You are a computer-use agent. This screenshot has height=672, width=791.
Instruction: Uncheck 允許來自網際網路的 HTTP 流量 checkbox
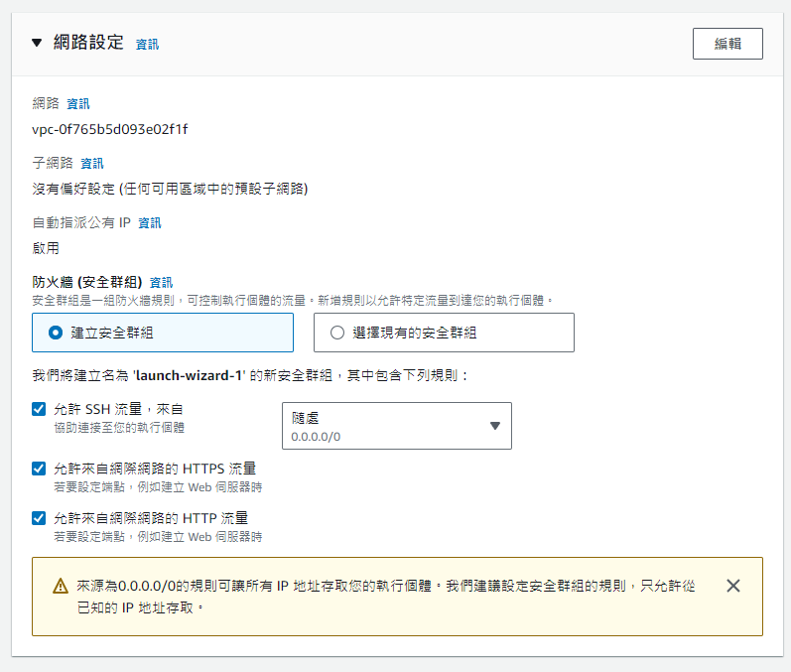click(x=39, y=518)
